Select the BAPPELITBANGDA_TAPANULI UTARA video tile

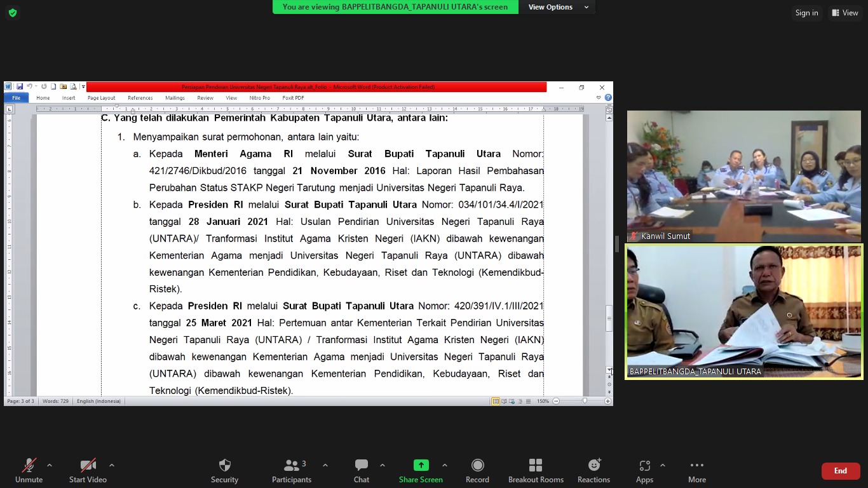click(743, 311)
